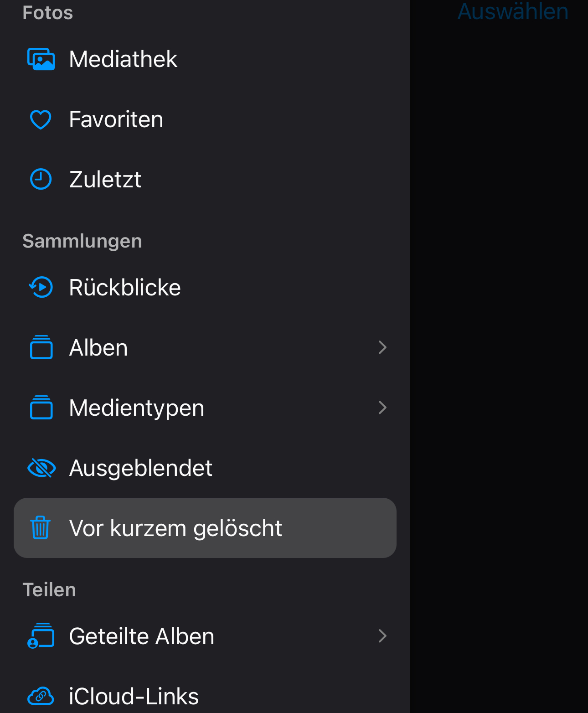
Task: Click the iCloud-Links cloud icon
Action: 41,696
